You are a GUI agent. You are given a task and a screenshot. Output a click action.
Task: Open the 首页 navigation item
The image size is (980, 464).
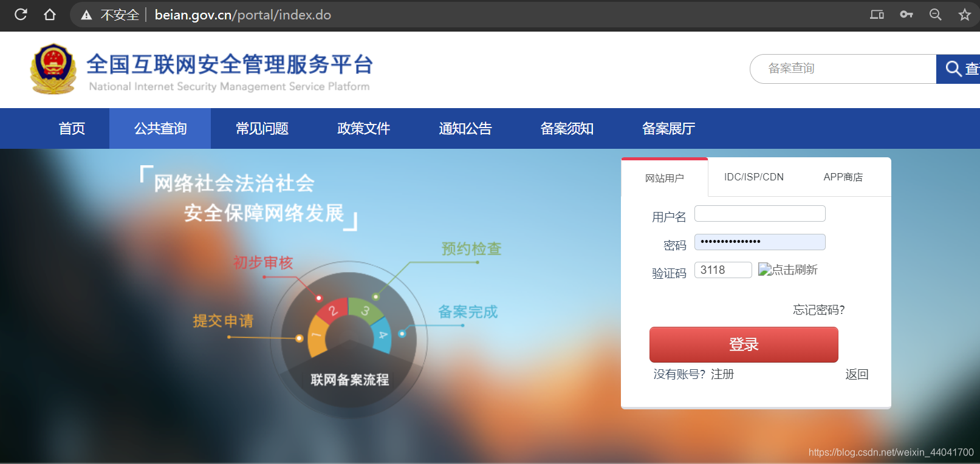pos(72,129)
